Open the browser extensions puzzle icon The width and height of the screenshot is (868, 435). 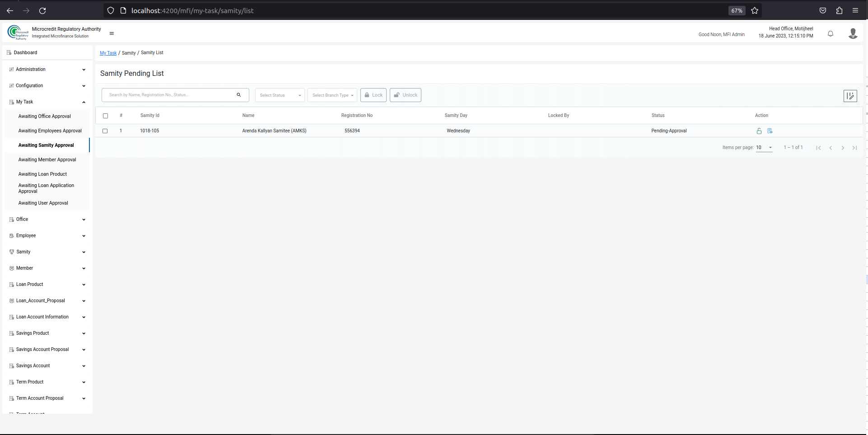pyautogui.click(x=839, y=10)
